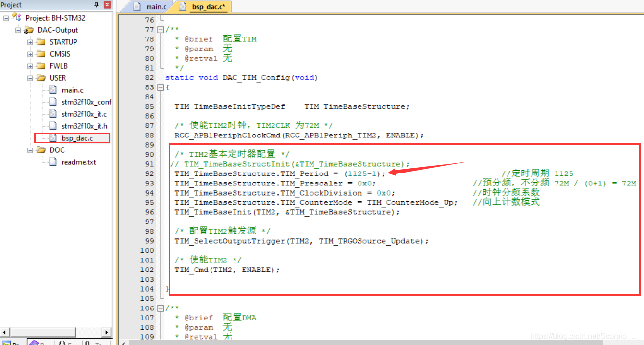The height and width of the screenshot is (345, 644).
Task: Click the main.c file icon in tree
Action: pyautogui.click(x=53, y=90)
